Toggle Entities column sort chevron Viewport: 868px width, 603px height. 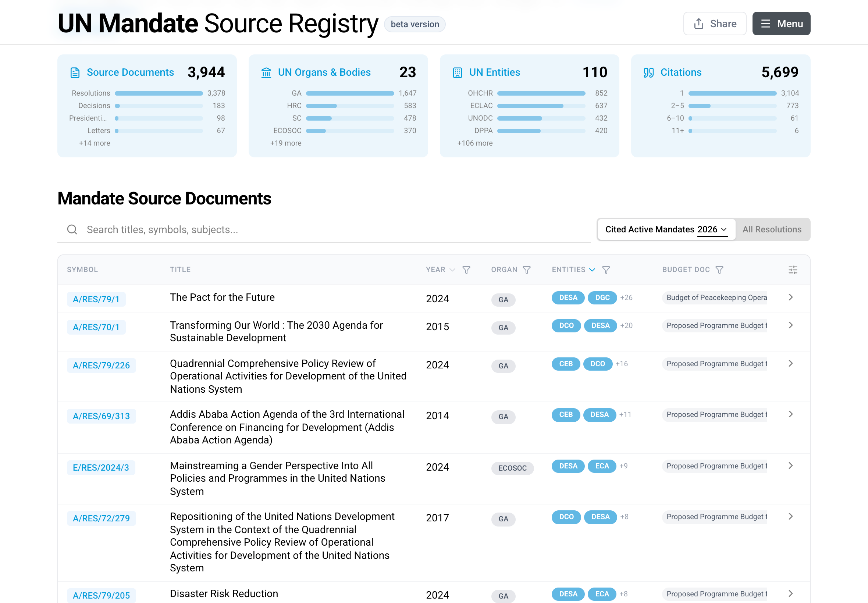coord(592,270)
